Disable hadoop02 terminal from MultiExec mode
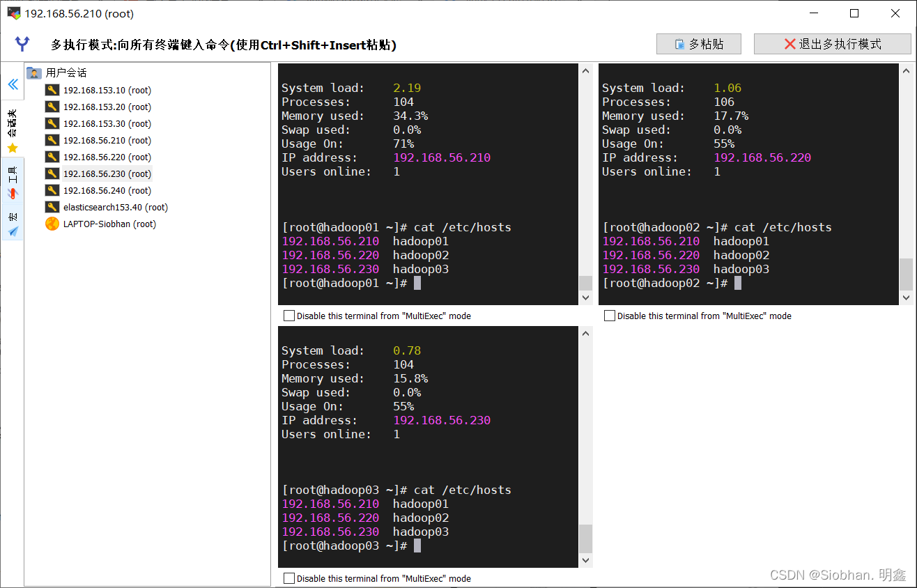The width and height of the screenshot is (917, 588). point(610,316)
